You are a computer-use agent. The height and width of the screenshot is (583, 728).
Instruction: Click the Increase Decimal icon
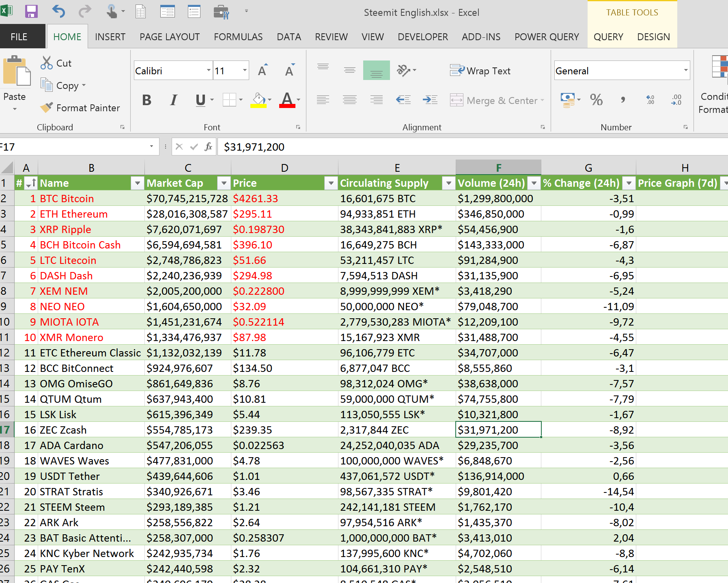pyautogui.click(x=650, y=100)
